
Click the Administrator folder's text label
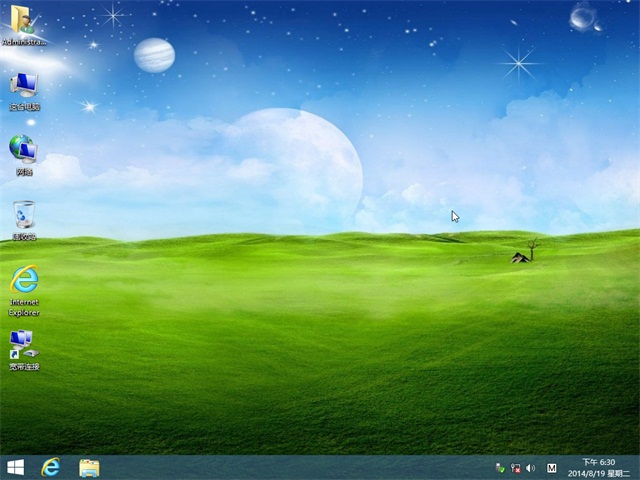tap(23, 43)
